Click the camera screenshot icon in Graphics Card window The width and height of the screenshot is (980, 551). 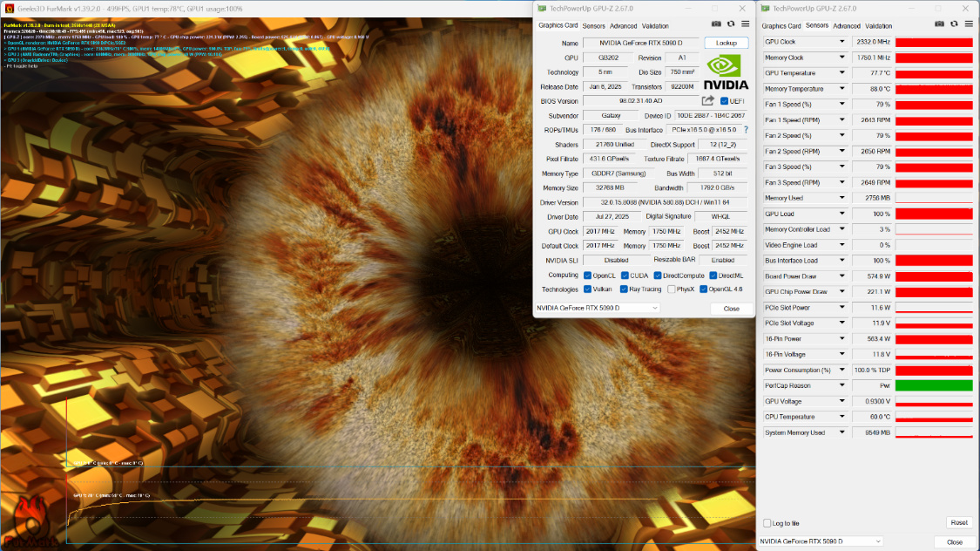[x=716, y=24]
